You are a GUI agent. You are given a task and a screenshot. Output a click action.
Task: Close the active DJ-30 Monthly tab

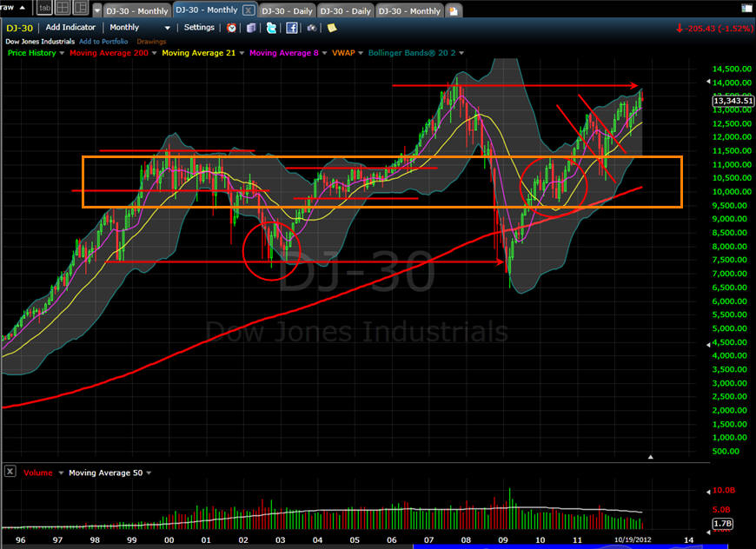click(248, 10)
